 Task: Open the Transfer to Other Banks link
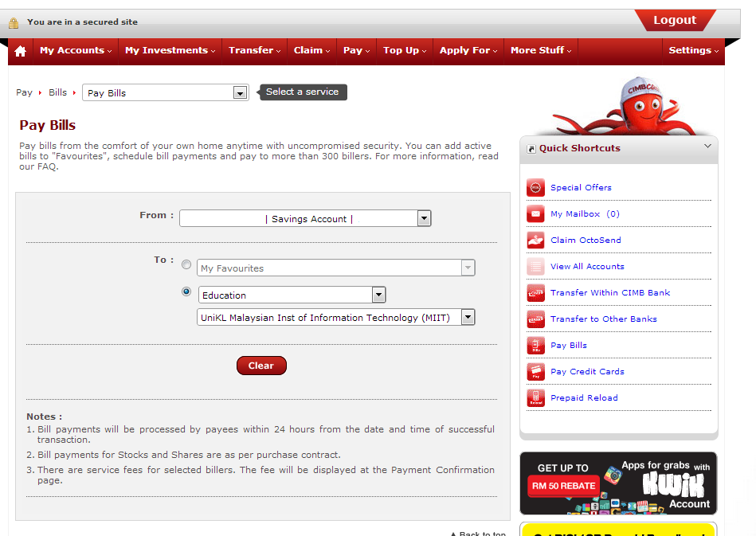[604, 319]
